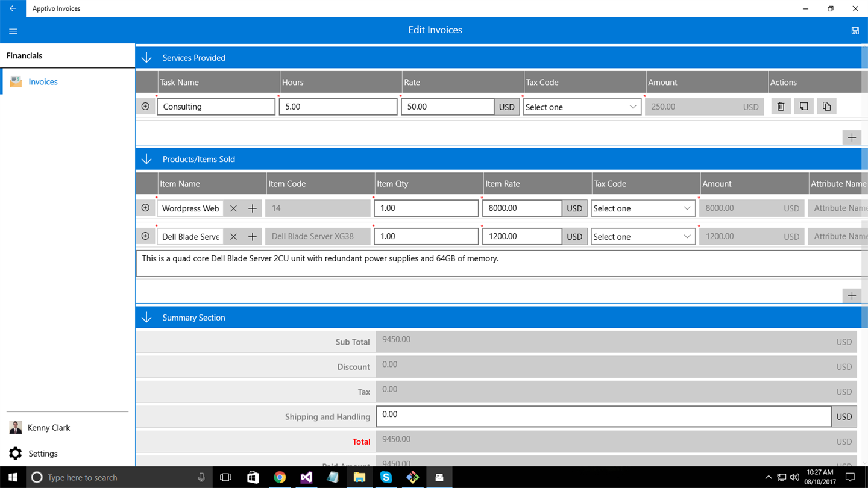Open the hamburger navigation menu
Screen dimensions: 868x488
coord(13,31)
